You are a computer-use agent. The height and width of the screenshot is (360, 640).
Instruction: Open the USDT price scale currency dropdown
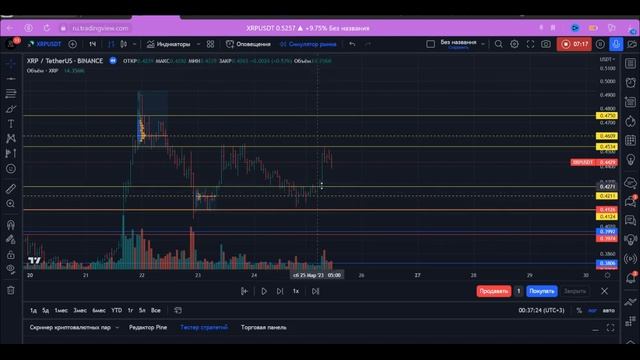point(607,60)
